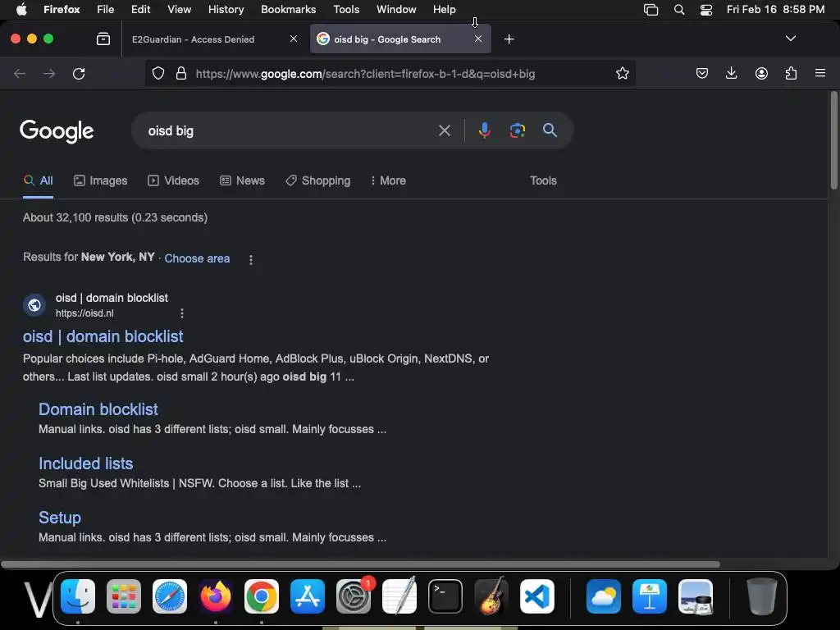Open Terminal from the dock

point(445,596)
